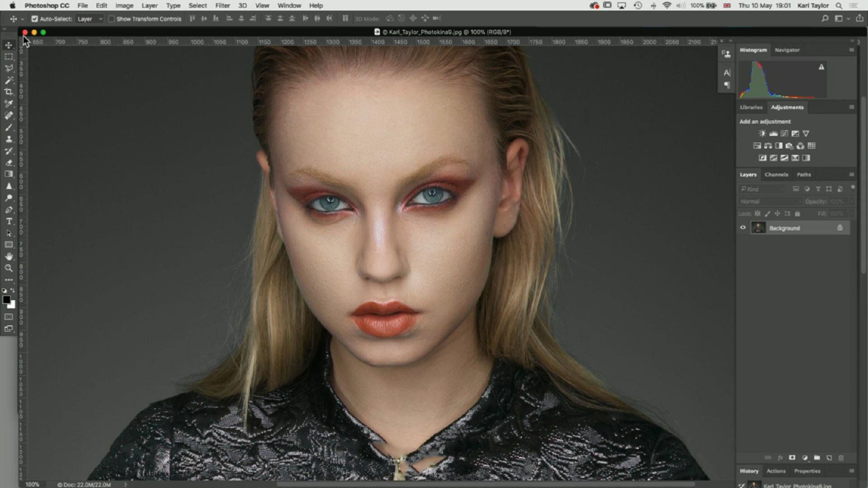Viewport: 868px width, 488px height.
Task: Create a new layer button
Action: pyautogui.click(x=829, y=458)
